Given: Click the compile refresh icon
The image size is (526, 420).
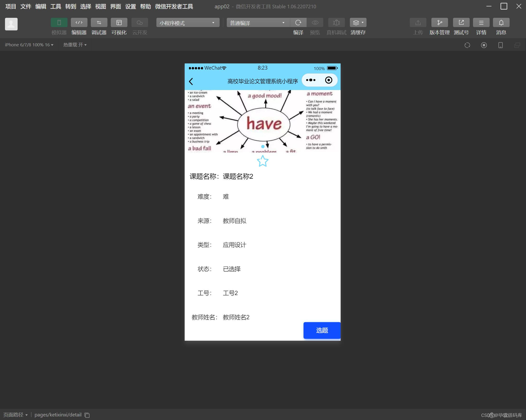Looking at the screenshot, I should [x=298, y=23].
